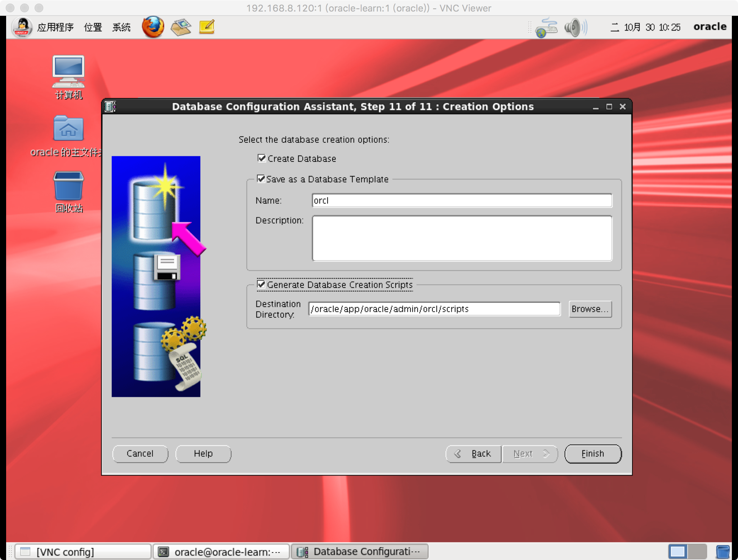Enable Generate Database Creation Scripts checkbox
This screenshot has width=738, height=560.
[261, 285]
